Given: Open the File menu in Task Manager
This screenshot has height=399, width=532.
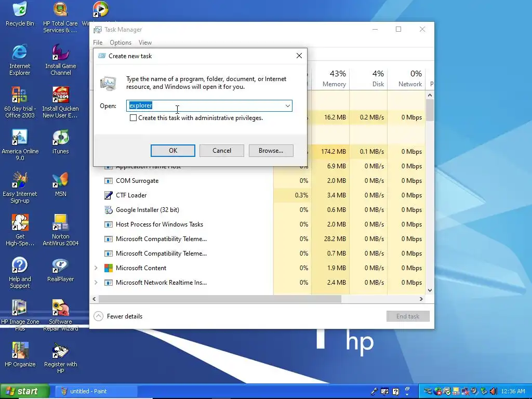Looking at the screenshot, I should coord(98,43).
